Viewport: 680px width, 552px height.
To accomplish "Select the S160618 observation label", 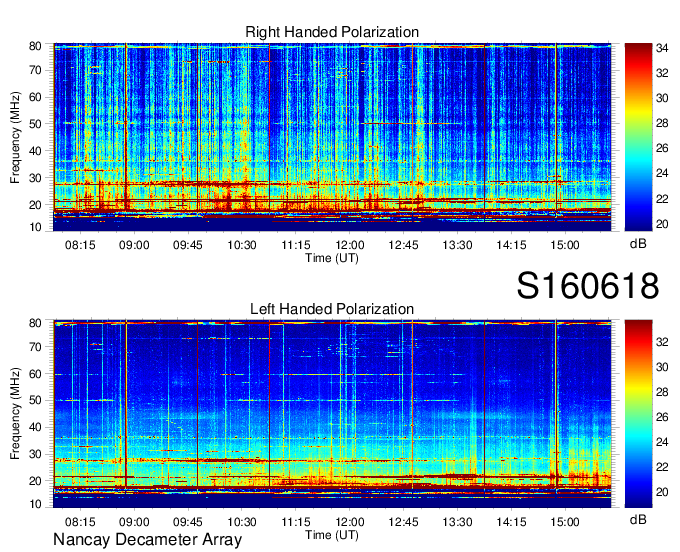I will click(x=588, y=286).
